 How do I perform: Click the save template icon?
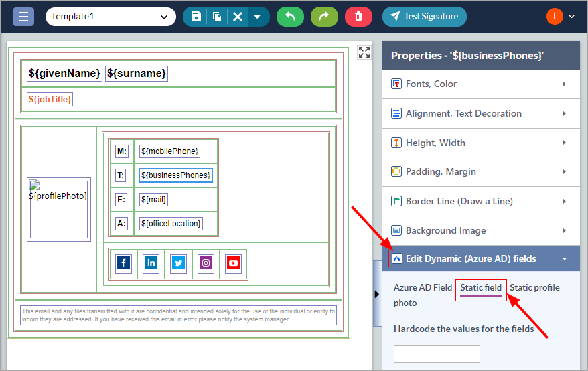click(196, 17)
